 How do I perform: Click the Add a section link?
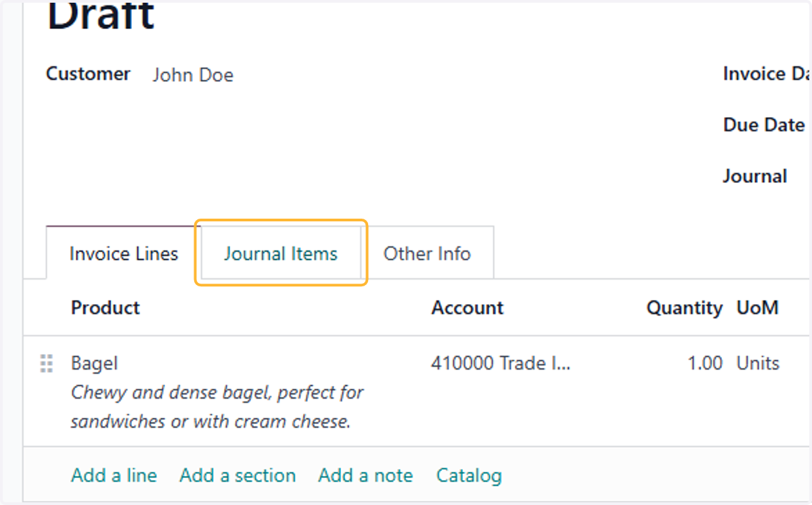tap(238, 475)
